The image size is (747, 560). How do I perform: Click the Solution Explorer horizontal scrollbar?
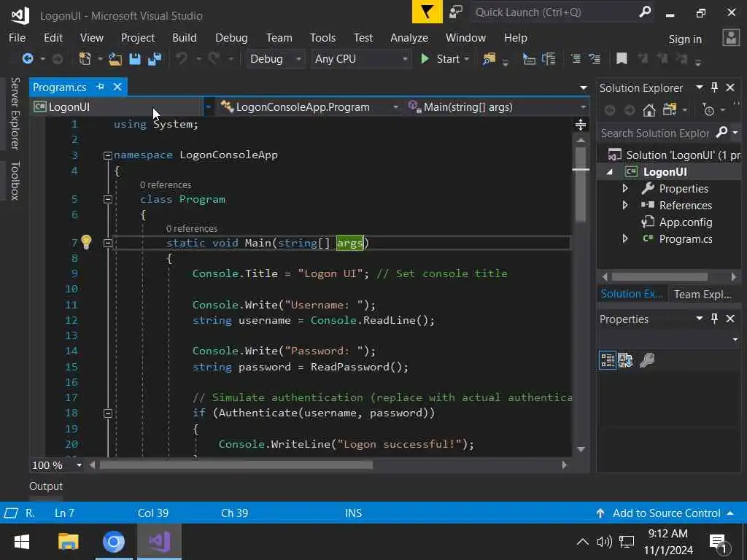(x=659, y=276)
